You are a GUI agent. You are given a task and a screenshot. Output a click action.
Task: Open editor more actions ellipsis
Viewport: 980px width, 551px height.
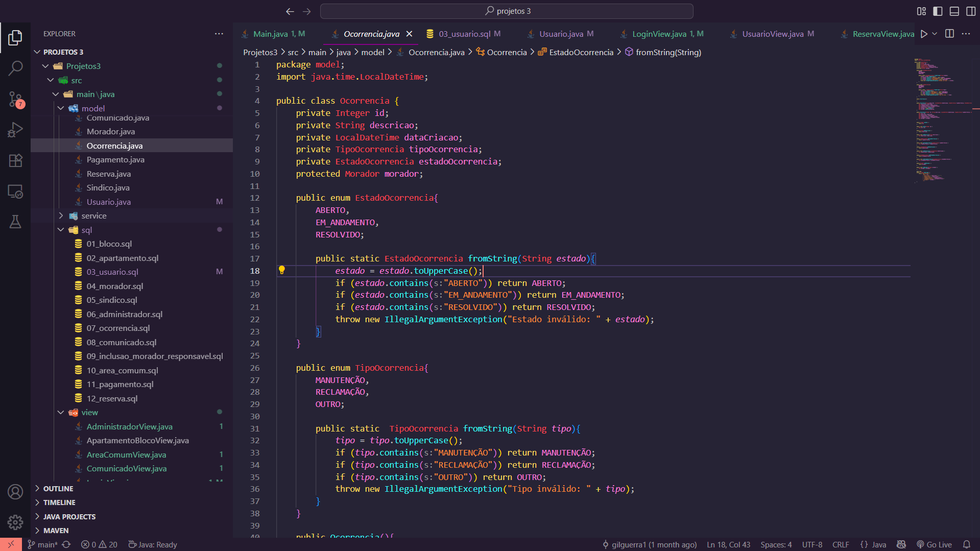coord(966,34)
